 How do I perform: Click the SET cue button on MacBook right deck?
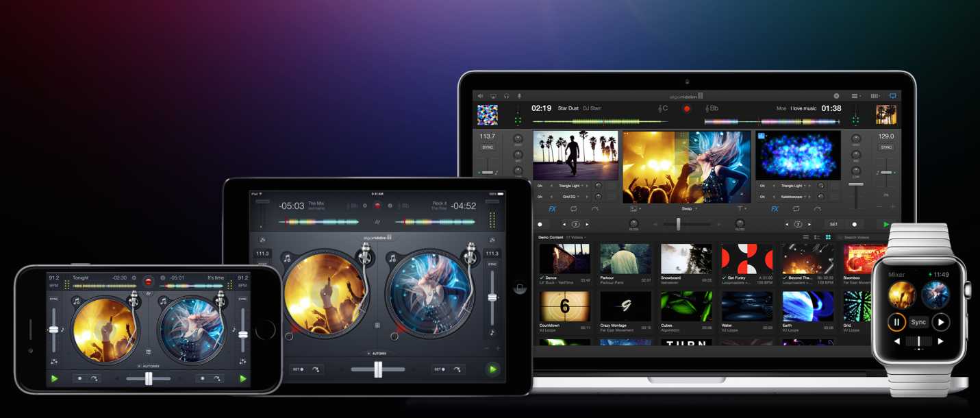click(833, 224)
